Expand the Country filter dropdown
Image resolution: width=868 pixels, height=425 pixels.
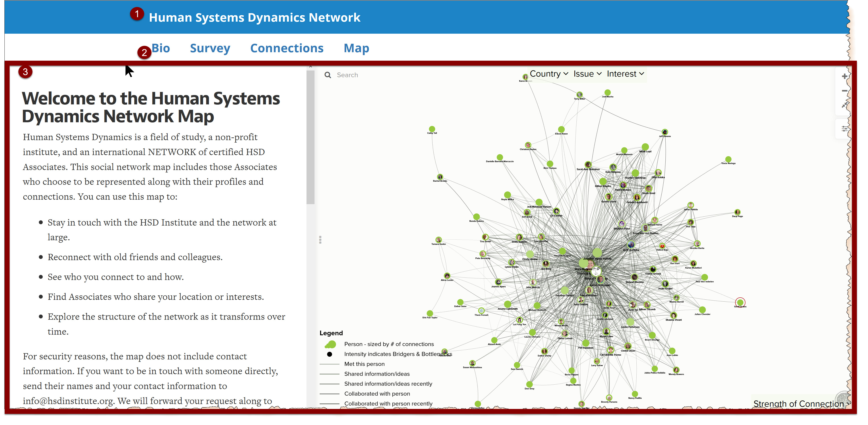click(x=549, y=74)
